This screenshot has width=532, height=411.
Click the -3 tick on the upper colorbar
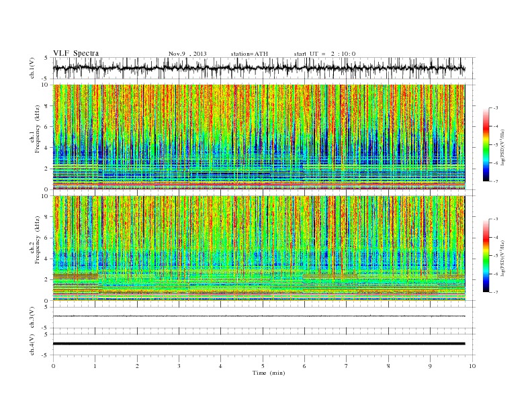coord(495,108)
